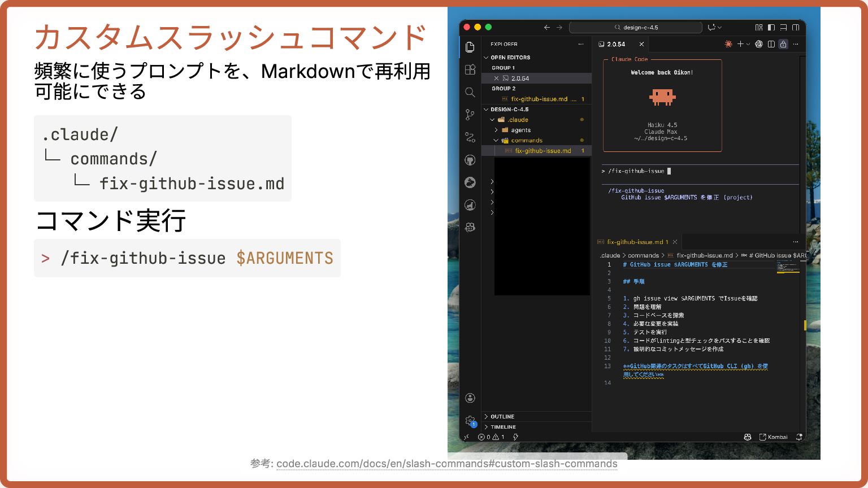868x488 pixels.
Task: Select fix-github-issue.md under commands folder
Action: pyautogui.click(x=536, y=151)
